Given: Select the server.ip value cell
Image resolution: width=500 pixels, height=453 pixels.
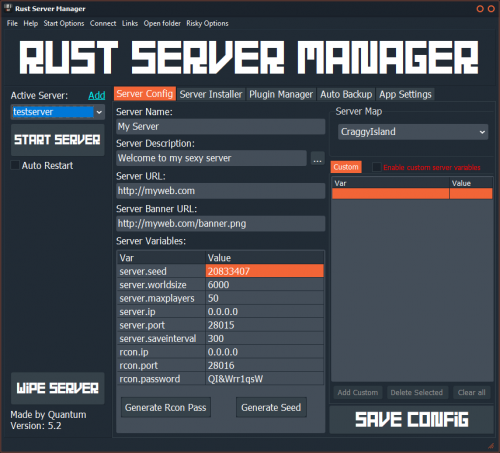Looking at the screenshot, I should 265,312.
